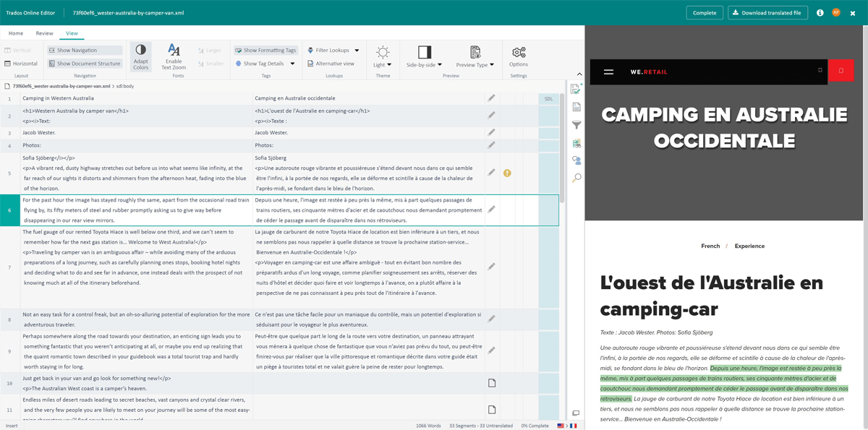Open the Options settings gear

519,56
